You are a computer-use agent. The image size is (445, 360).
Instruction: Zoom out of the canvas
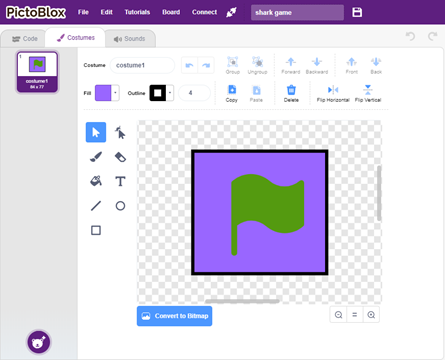[338, 315]
